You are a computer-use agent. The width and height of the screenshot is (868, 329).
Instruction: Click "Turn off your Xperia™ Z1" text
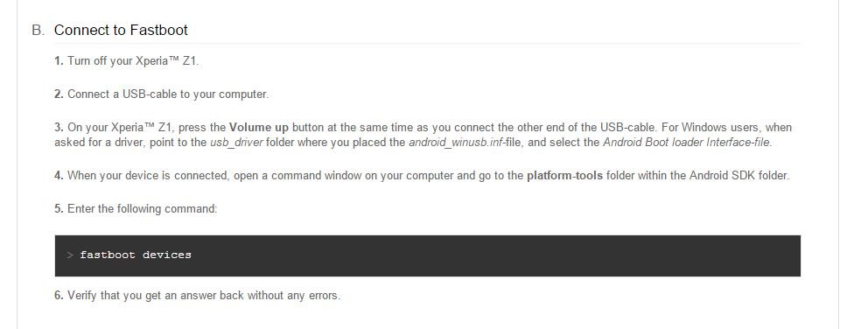(132, 61)
